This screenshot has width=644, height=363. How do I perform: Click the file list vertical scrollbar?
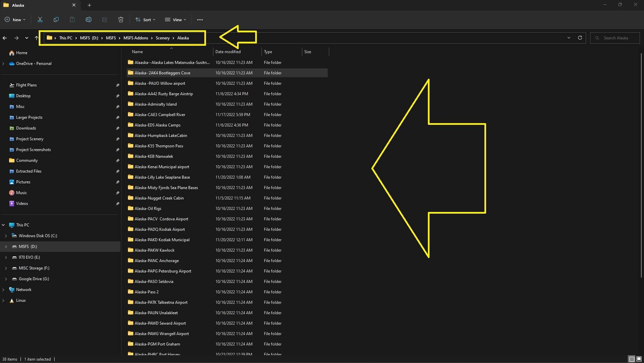click(x=641, y=165)
